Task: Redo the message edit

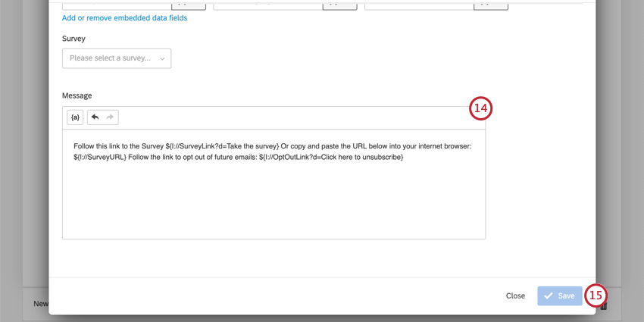Action: click(110, 117)
